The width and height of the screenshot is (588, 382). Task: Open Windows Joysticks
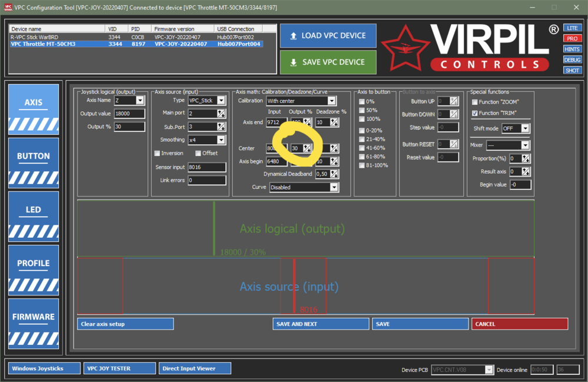44,368
